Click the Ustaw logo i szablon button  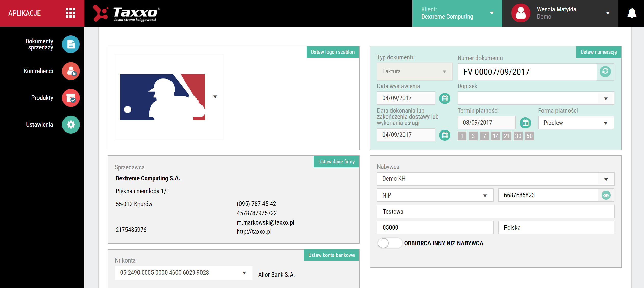(333, 52)
